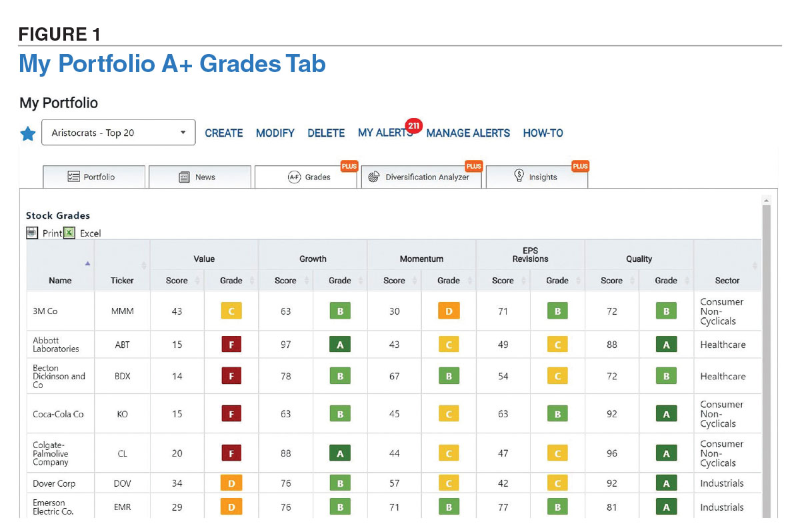The height and width of the screenshot is (532, 800).
Task: Select the blue star favorite icon
Action: (27, 133)
